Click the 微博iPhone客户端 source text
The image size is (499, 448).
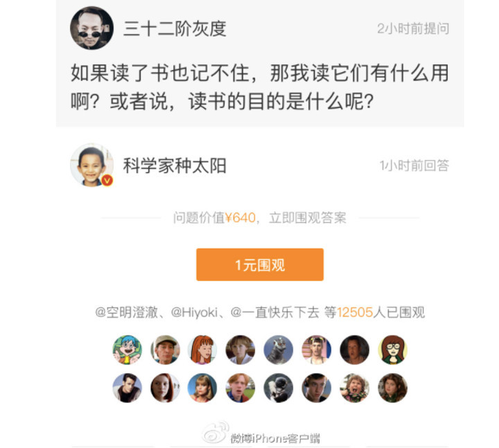pos(275,438)
